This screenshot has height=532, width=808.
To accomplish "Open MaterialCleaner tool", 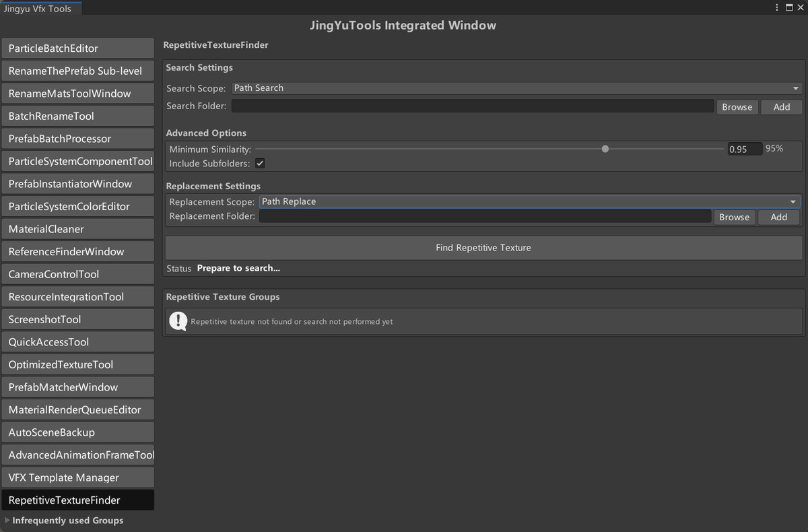I will point(77,229).
